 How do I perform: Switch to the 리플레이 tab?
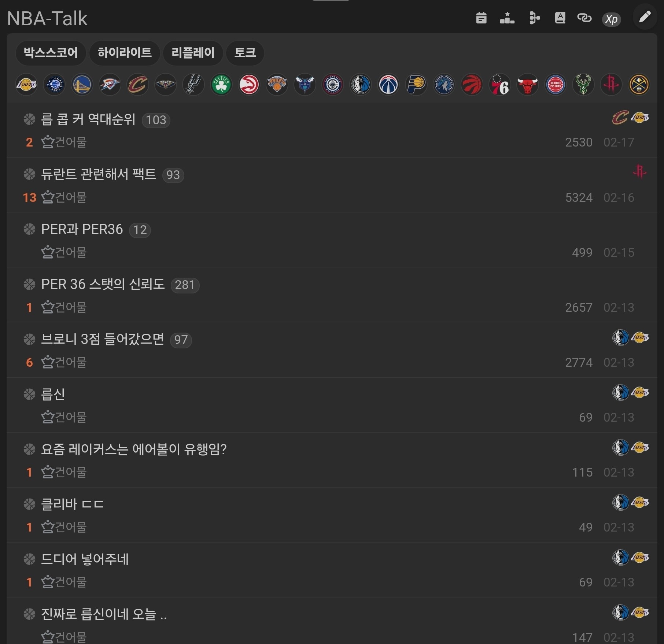(193, 53)
